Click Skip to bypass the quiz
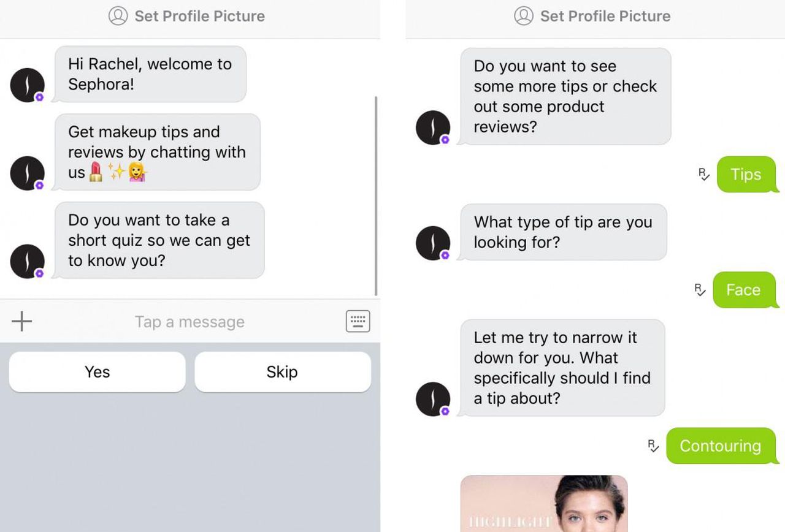Image resolution: width=785 pixels, height=532 pixels. (x=282, y=371)
